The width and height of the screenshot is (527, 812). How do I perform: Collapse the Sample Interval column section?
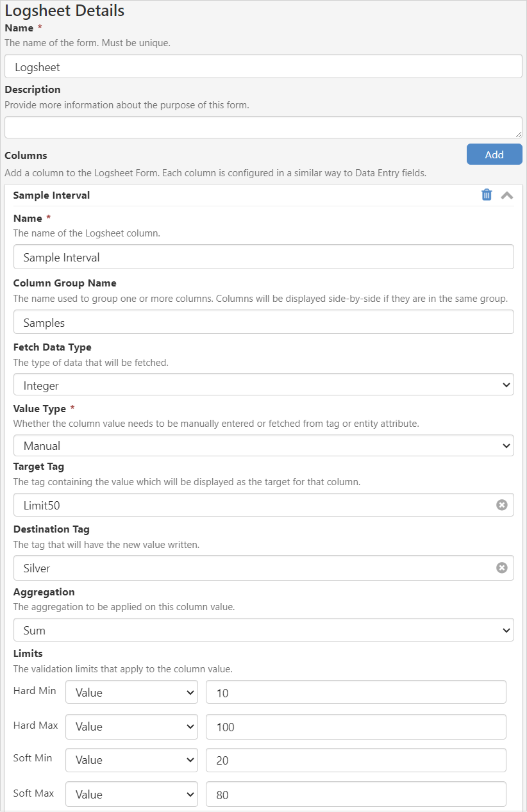point(506,195)
